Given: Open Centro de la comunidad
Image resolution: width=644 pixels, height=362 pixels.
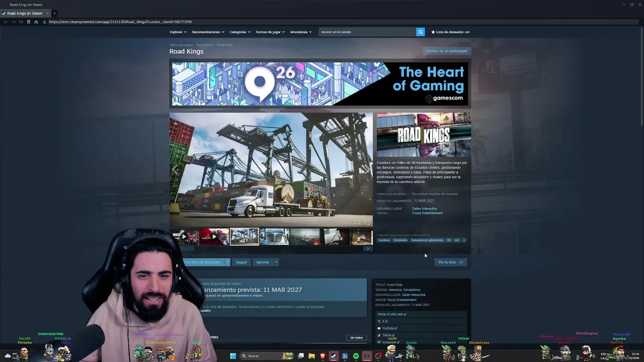Looking at the screenshot, I should coord(447,51).
